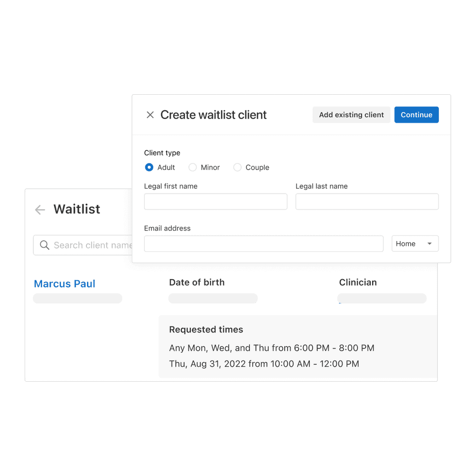Focus the Legal first name field
This screenshot has height=476, width=476.
click(216, 202)
